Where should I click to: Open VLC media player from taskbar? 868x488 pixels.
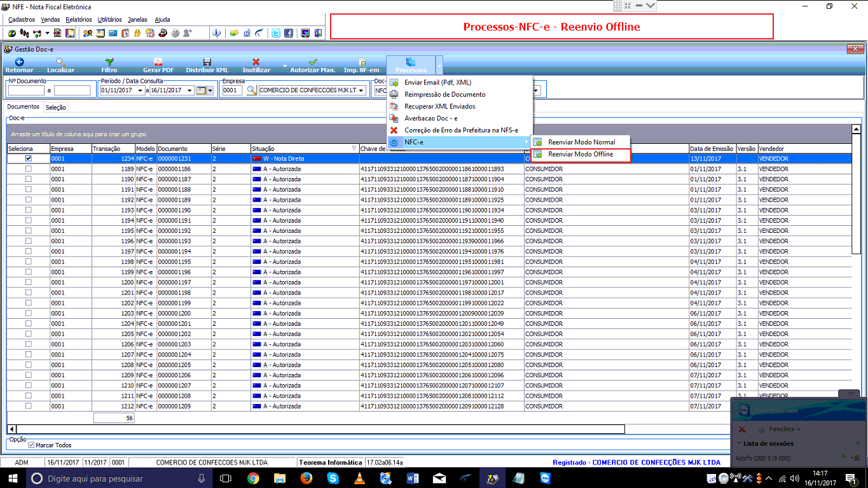(x=359, y=478)
